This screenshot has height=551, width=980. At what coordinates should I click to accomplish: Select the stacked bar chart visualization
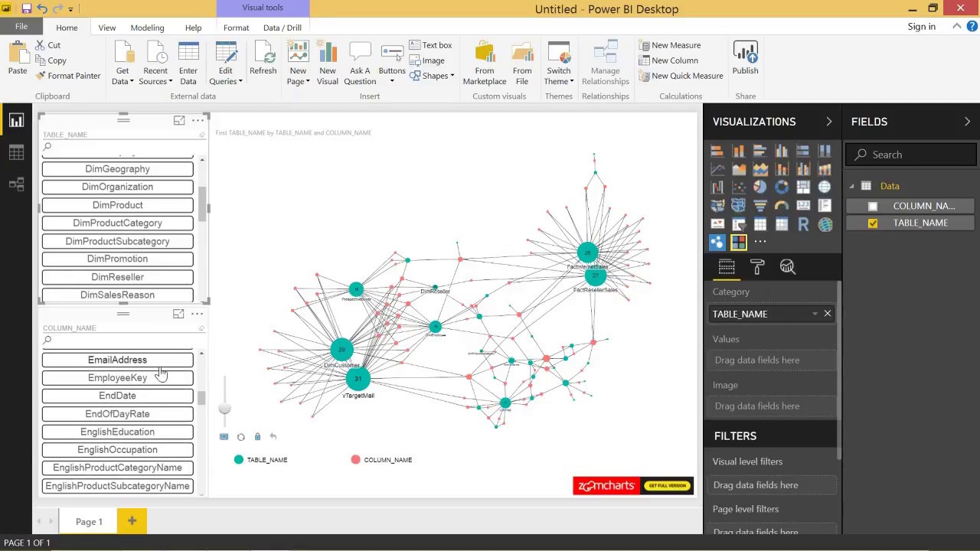coord(717,151)
